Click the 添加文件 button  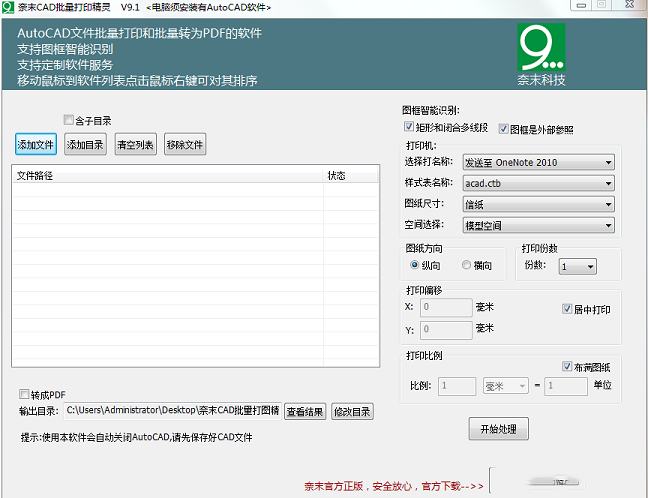point(36,145)
